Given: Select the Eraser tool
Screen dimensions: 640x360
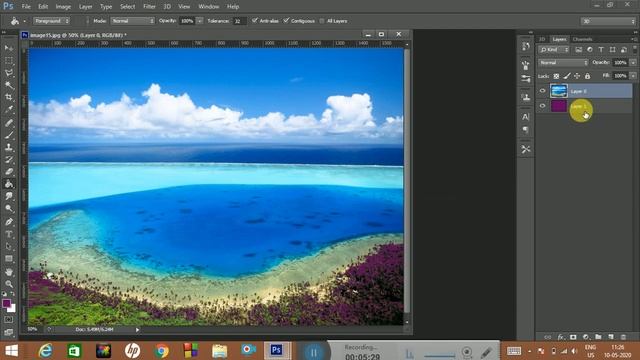Looking at the screenshot, I should (x=9, y=172).
